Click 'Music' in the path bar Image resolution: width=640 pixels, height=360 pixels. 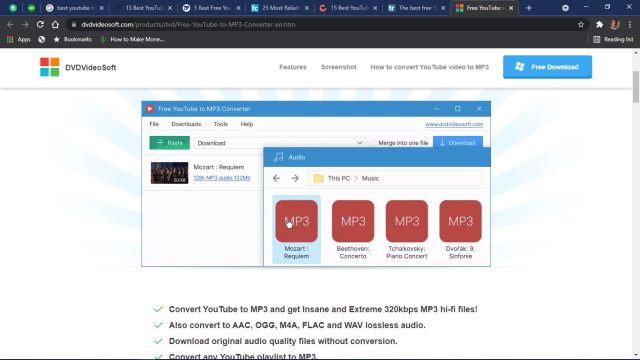point(370,178)
